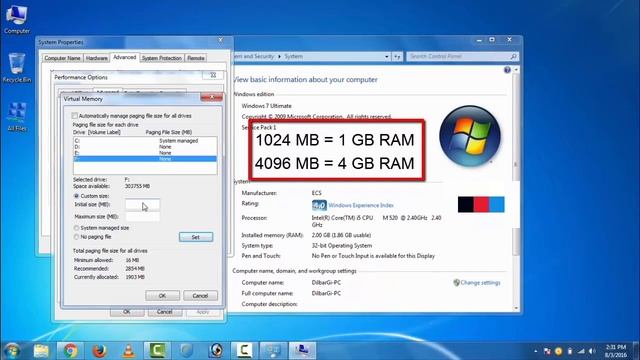Open the help icon in System window
Screen dimensions: 640x360
coord(507,70)
